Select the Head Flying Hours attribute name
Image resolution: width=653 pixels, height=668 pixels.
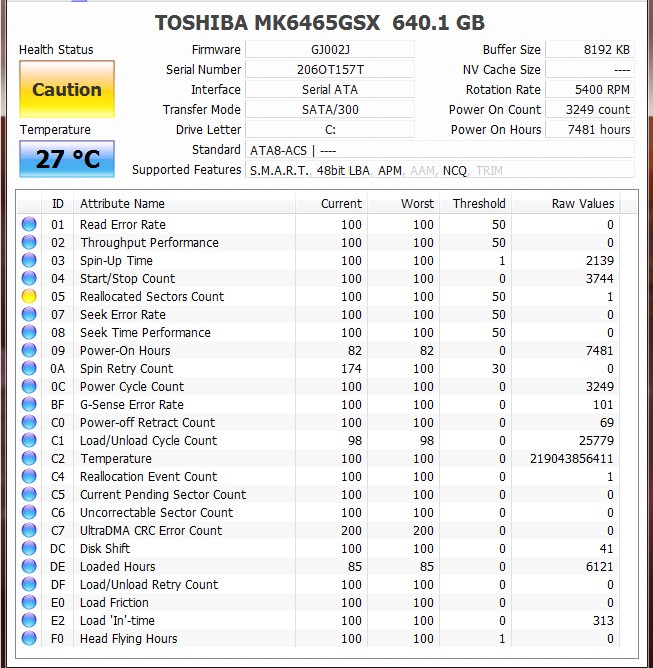[x=129, y=639]
